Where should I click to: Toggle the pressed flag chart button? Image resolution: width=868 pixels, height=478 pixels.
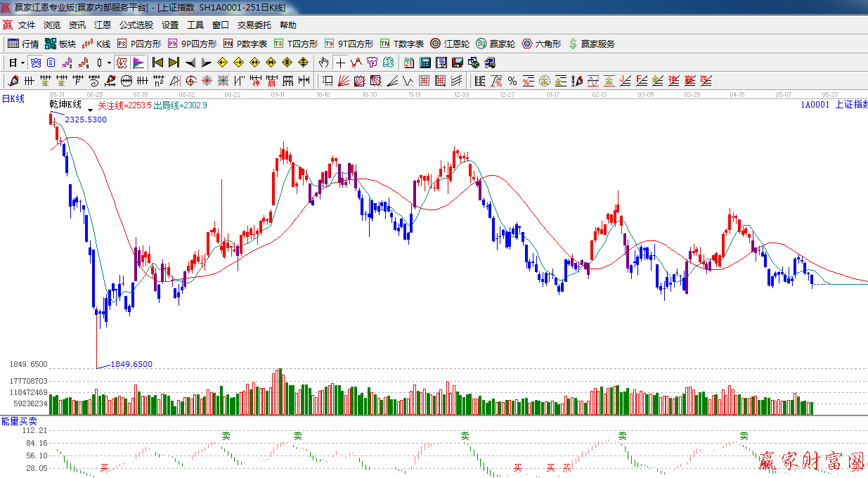[138, 63]
